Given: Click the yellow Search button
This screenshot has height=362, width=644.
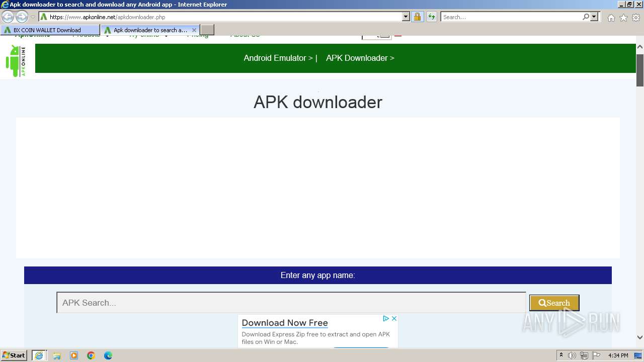Looking at the screenshot, I should pos(554,303).
